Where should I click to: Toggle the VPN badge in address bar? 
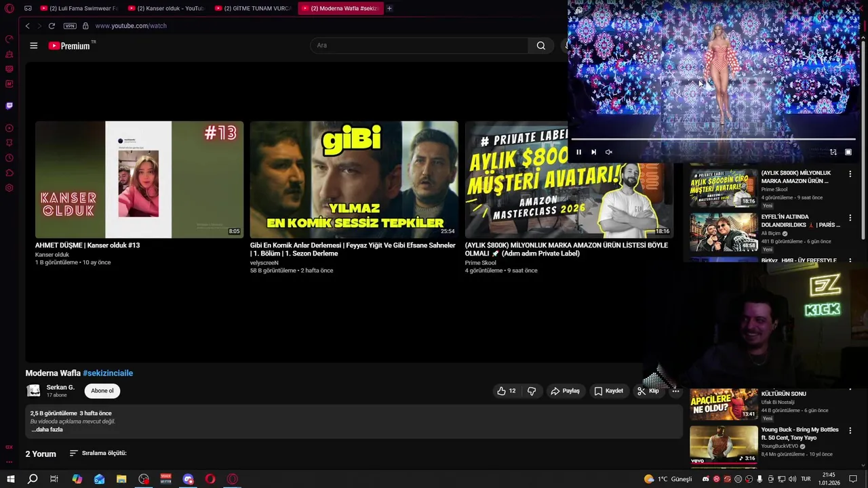coord(70,26)
